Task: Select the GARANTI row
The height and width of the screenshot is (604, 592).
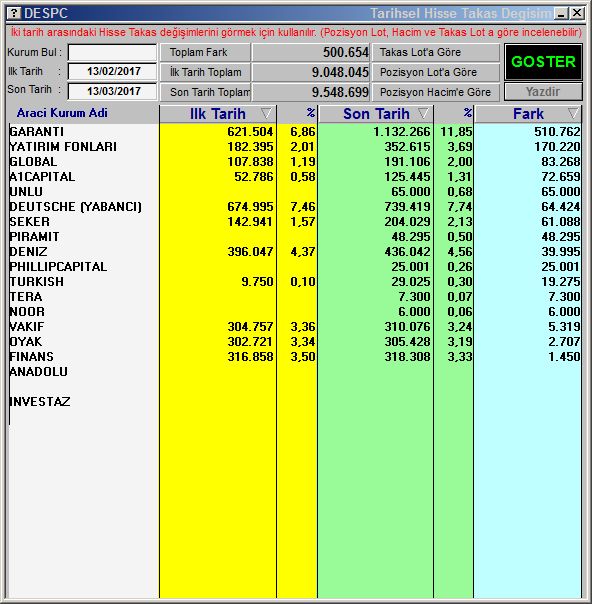Action: tap(295, 132)
